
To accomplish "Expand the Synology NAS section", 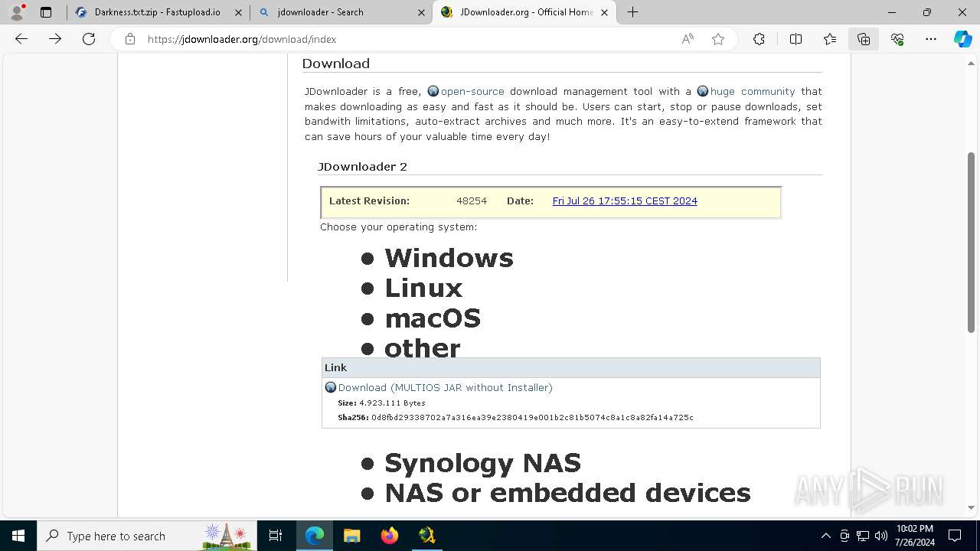I will [482, 463].
